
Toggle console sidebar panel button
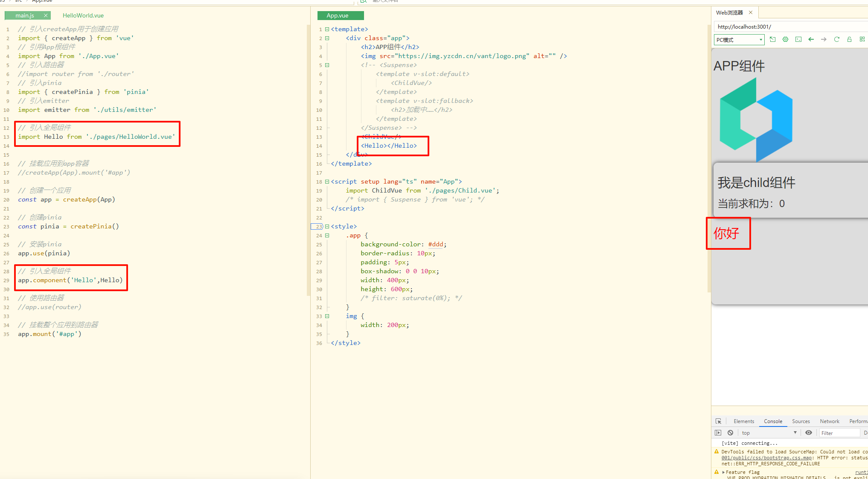click(718, 432)
